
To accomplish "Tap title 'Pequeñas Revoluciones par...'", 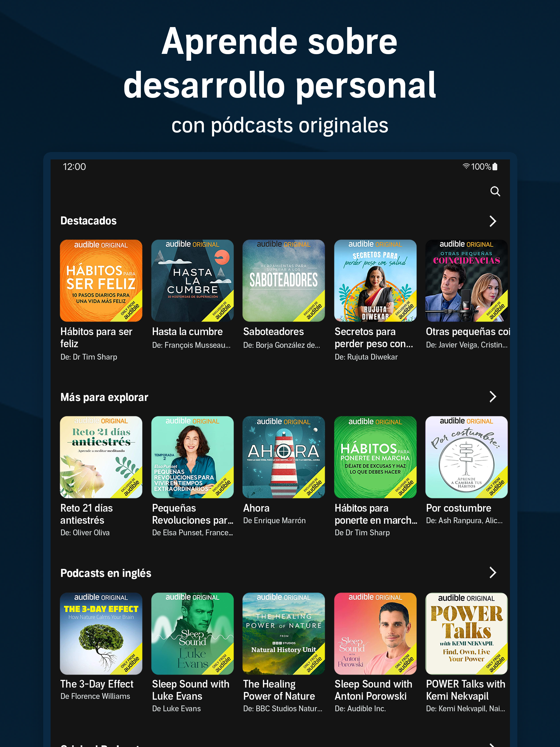I will (192, 514).
